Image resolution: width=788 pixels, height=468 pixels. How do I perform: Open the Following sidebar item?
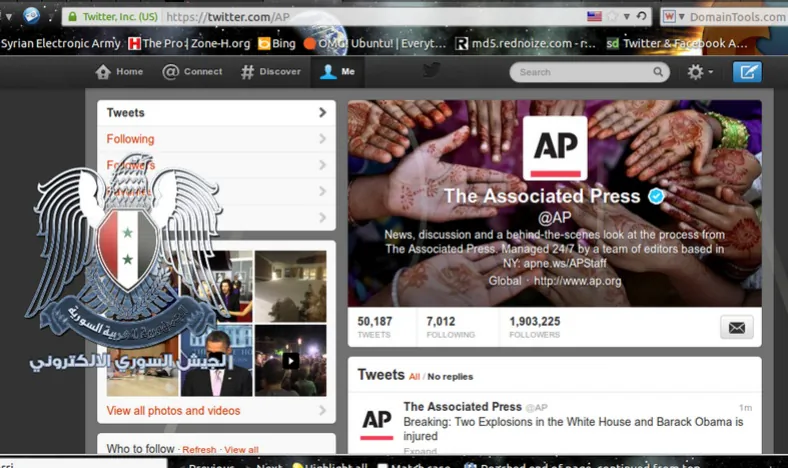click(217, 139)
